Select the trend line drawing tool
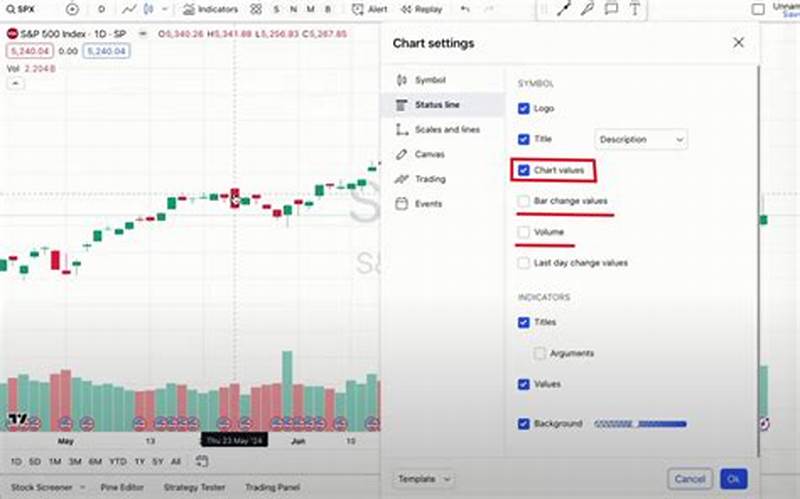This screenshot has width=800, height=499. tap(563, 9)
